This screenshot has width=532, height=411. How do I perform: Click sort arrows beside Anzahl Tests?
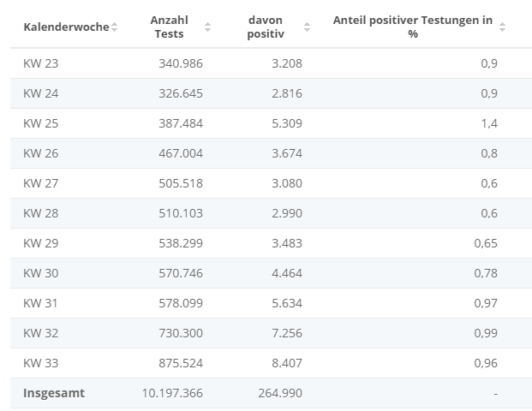click(207, 27)
